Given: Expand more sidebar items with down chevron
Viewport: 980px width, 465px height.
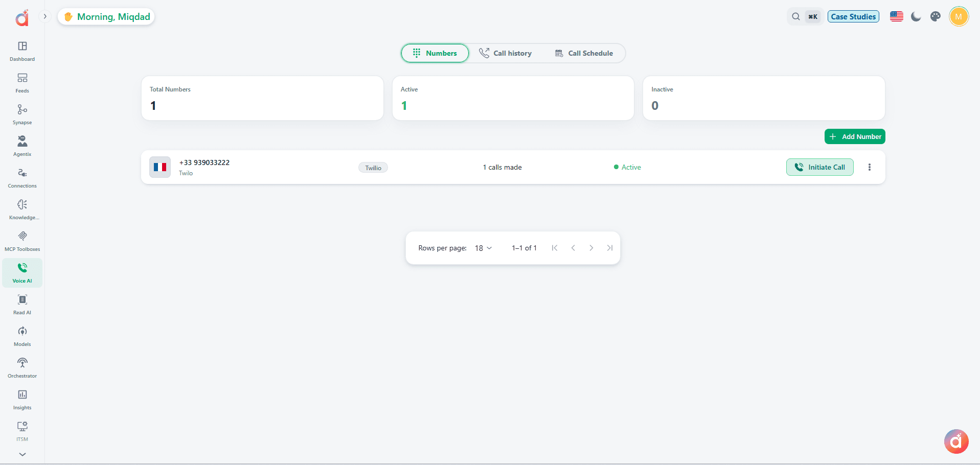Looking at the screenshot, I should pos(22,454).
